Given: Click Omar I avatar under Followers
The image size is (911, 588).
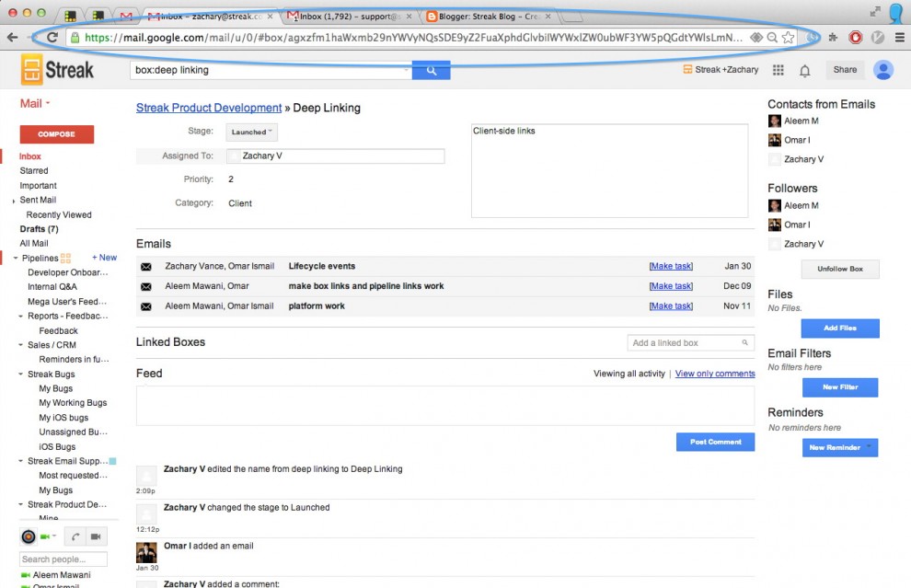Looking at the screenshot, I should click(775, 225).
